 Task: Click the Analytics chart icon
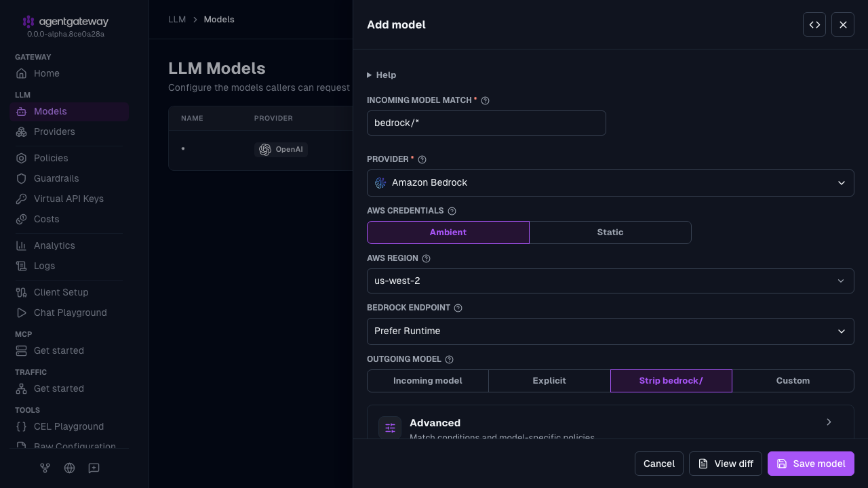(x=22, y=245)
